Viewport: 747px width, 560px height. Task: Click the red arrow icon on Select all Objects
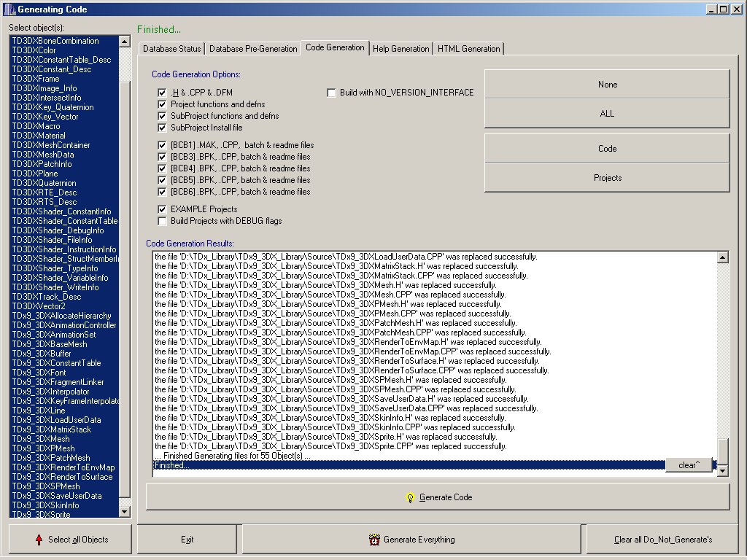(x=39, y=540)
